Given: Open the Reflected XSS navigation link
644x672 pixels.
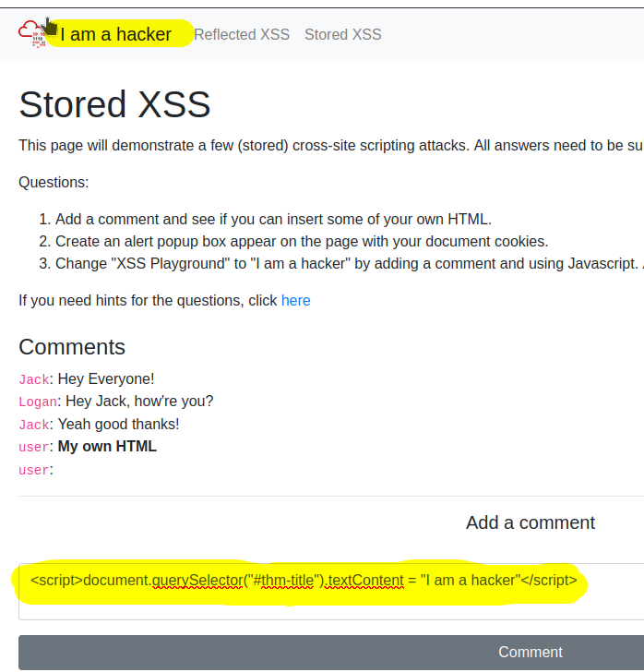Looking at the screenshot, I should click(242, 34).
